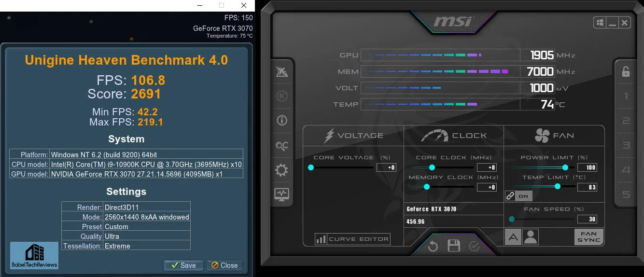Open the Curve Editor

click(x=352, y=239)
